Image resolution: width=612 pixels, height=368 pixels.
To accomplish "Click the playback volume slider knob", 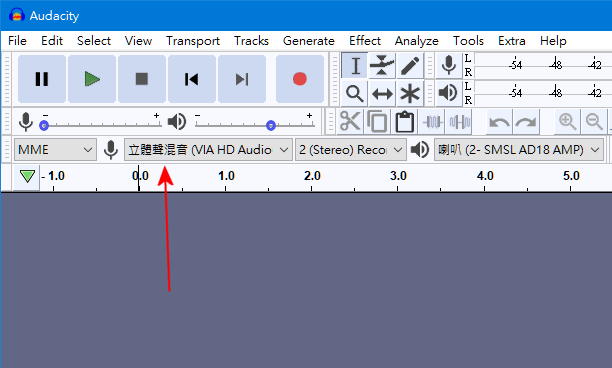I will [x=271, y=125].
